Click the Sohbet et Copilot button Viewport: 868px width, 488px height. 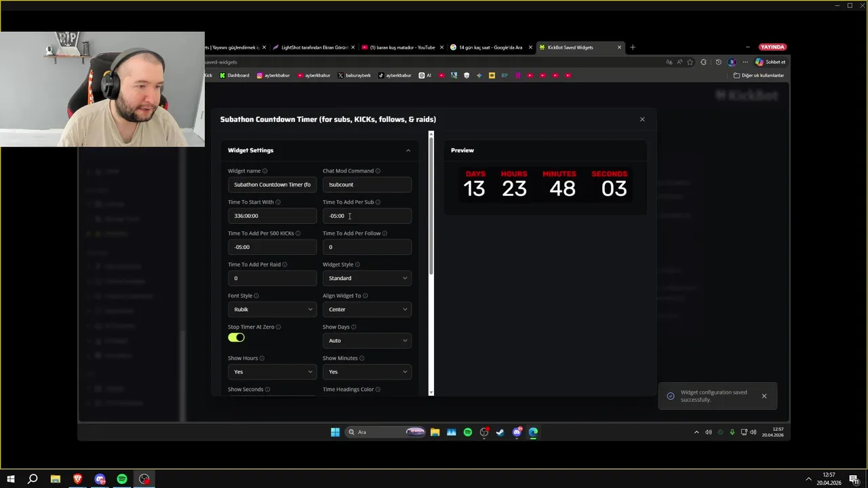click(x=770, y=62)
